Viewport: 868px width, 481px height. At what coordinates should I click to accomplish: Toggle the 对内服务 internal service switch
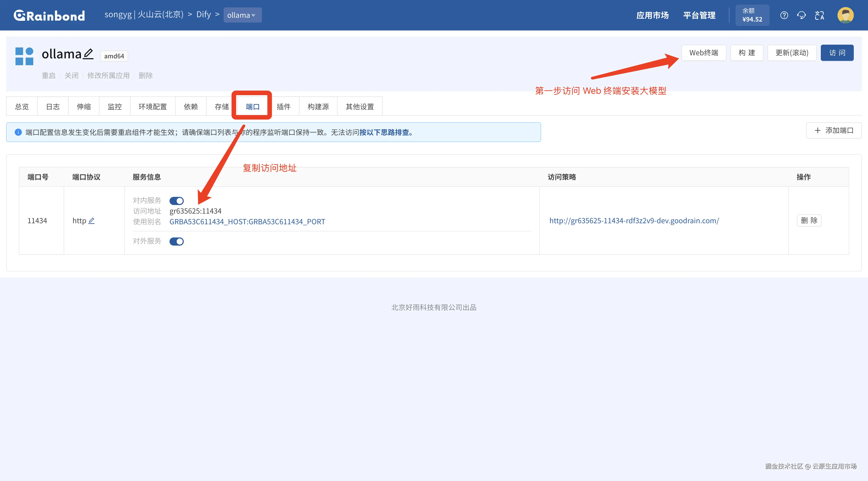point(176,201)
